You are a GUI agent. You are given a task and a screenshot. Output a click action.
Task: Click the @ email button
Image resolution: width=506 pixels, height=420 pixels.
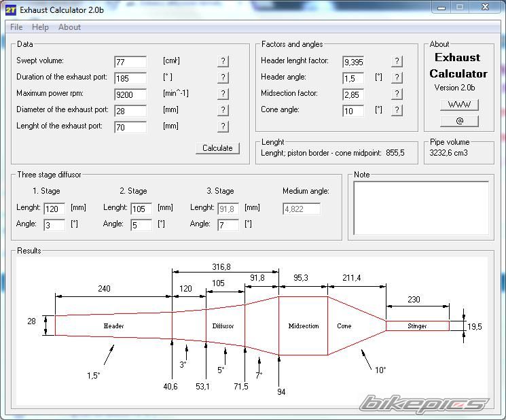pos(459,121)
